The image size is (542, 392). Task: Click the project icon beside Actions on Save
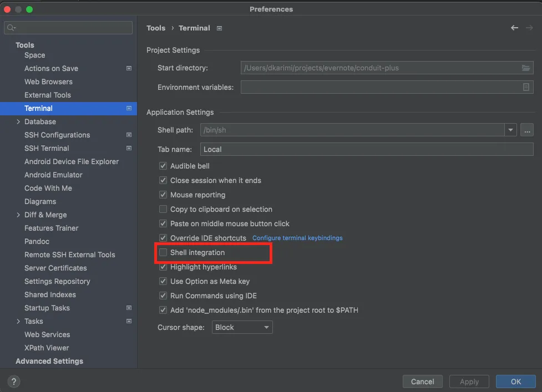point(129,69)
